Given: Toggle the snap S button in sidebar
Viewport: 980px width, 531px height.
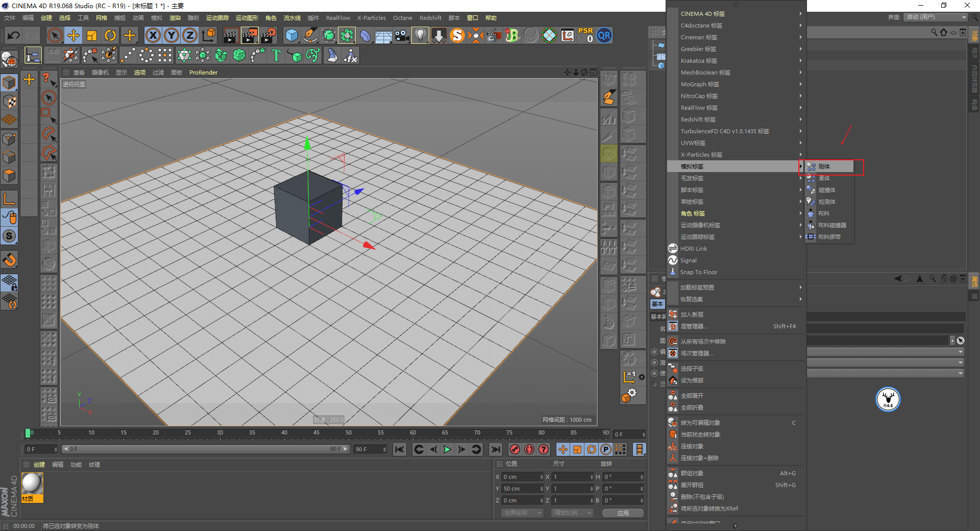Looking at the screenshot, I should tap(9, 236).
